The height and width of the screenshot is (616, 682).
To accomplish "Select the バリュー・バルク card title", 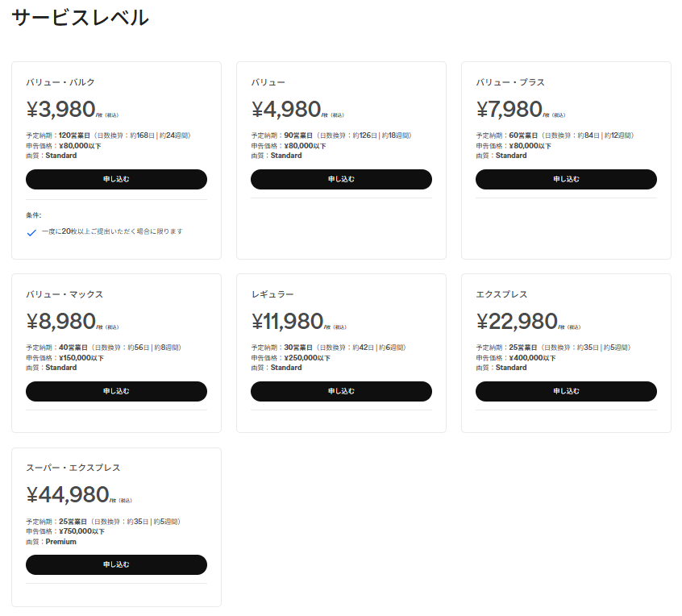I will coord(60,82).
